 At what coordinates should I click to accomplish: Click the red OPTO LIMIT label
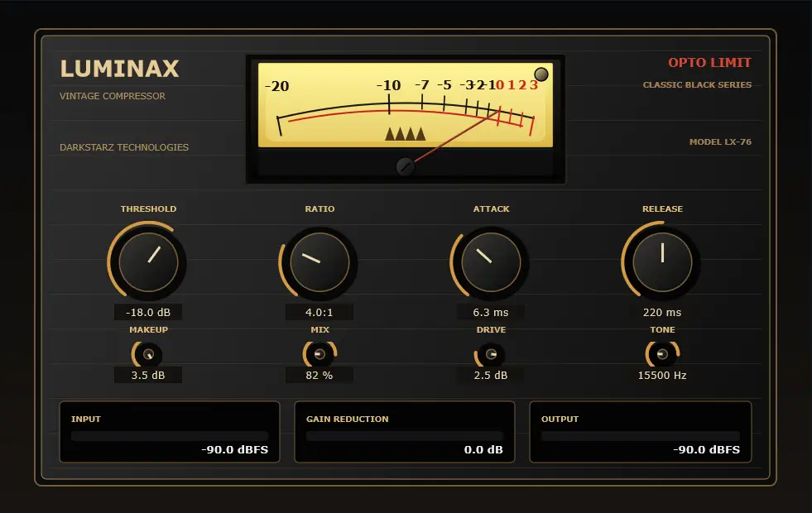pyautogui.click(x=709, y=63)
